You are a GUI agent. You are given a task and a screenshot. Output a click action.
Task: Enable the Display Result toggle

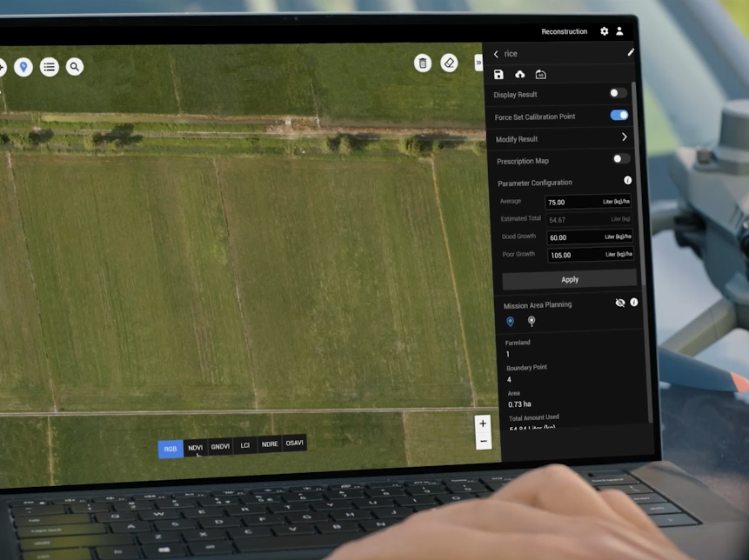pos(618,93)
